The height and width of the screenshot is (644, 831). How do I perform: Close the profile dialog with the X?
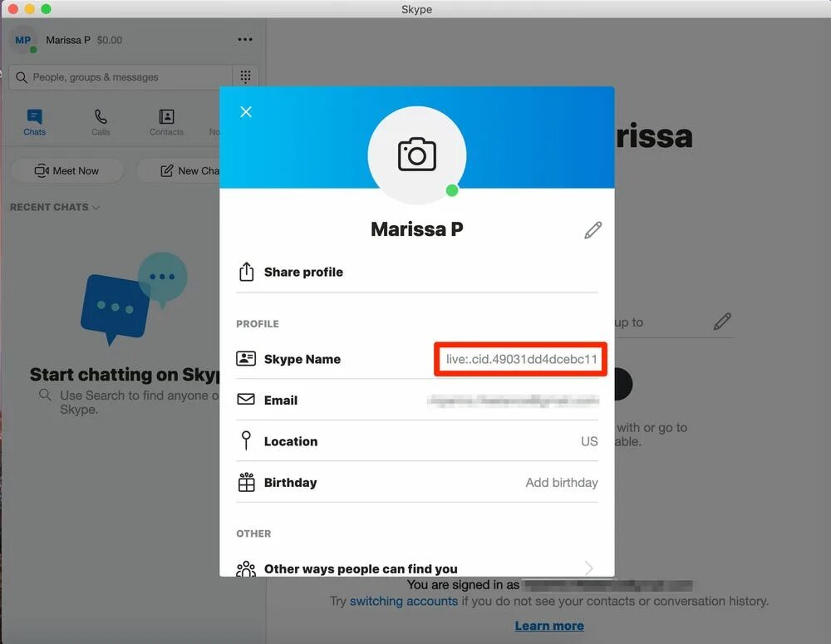point(245,112)
